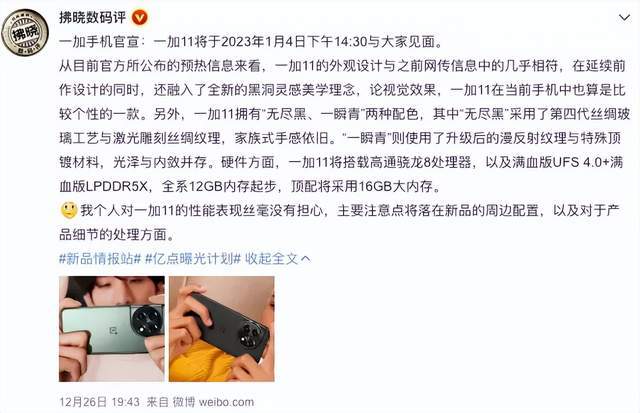Open the green OnePlus 11 photo thumbnail

(111, 329)
